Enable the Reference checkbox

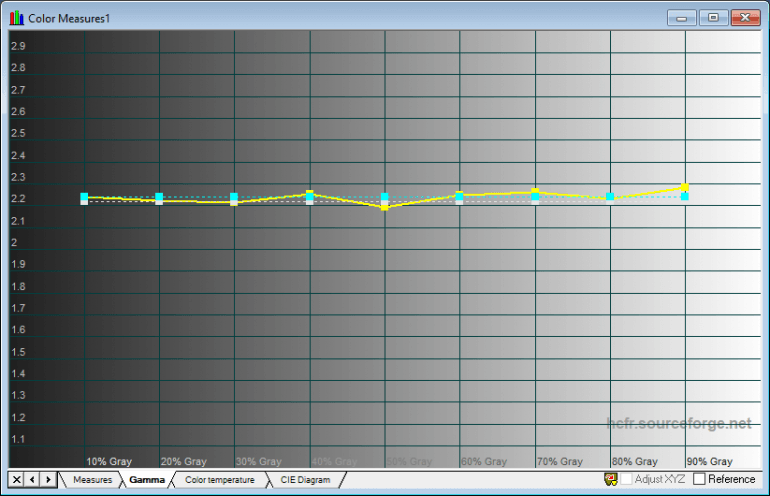tap(699, 480)
